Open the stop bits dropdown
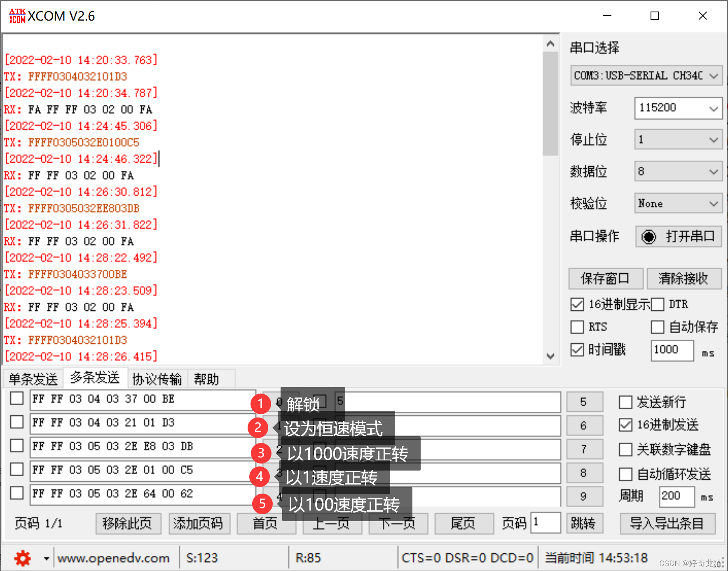Screen dimensions: 728x571 pos(678,140)
